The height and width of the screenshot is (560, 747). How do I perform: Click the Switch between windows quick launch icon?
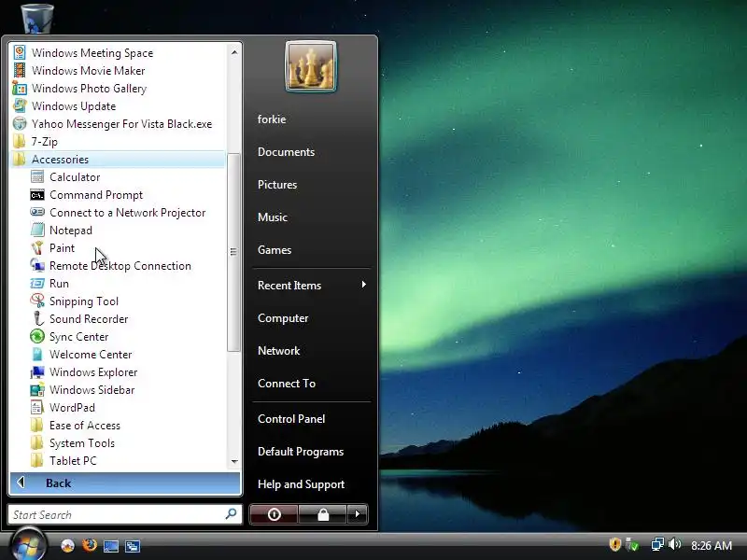point(133,546)
